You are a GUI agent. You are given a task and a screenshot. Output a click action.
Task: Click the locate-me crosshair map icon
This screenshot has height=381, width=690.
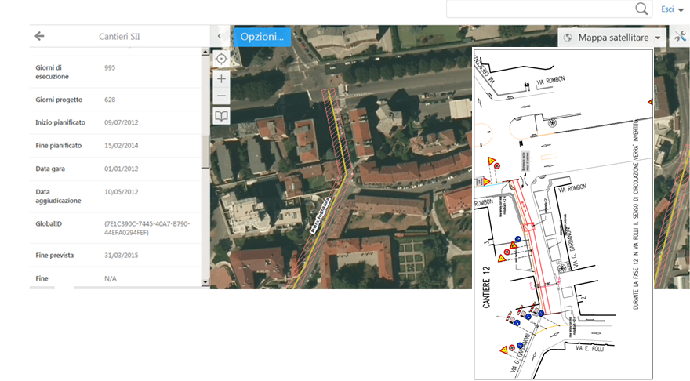tap(221, 59)
